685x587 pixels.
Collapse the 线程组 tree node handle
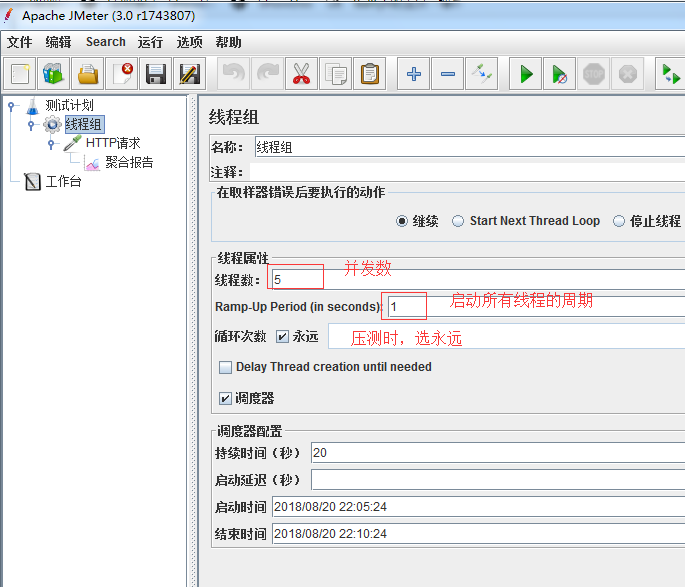[31, 125]
